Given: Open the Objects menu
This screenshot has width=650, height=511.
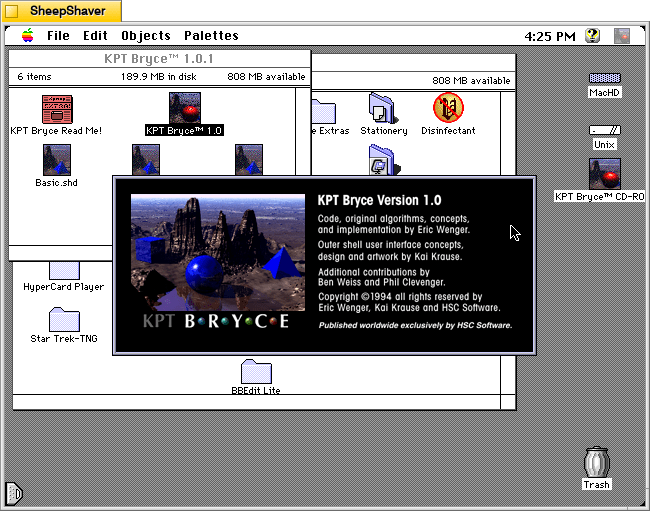Looking at the screenshot, I should tap(146, 36).
